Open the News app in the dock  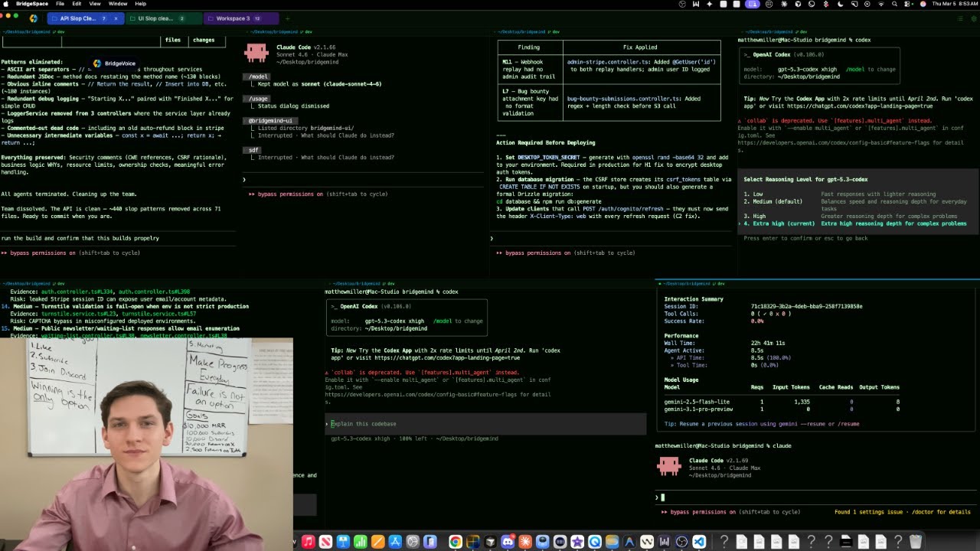click(x=326, y=542)
